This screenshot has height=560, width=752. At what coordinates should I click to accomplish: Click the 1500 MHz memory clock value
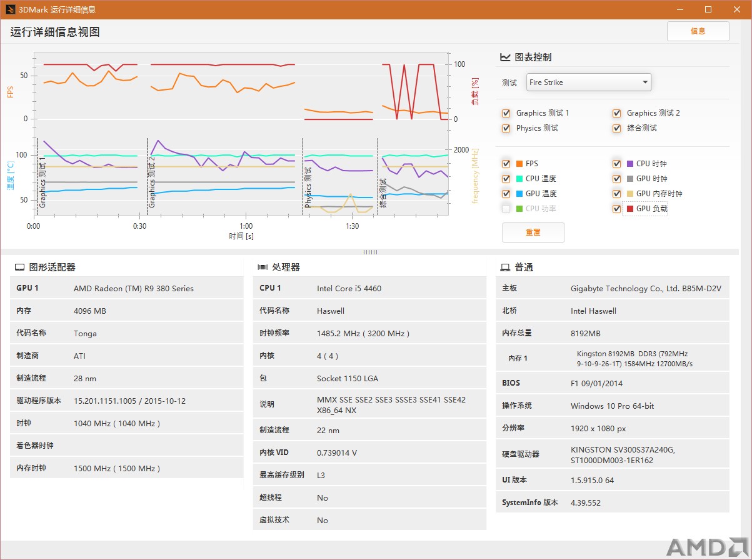(117, 468)
